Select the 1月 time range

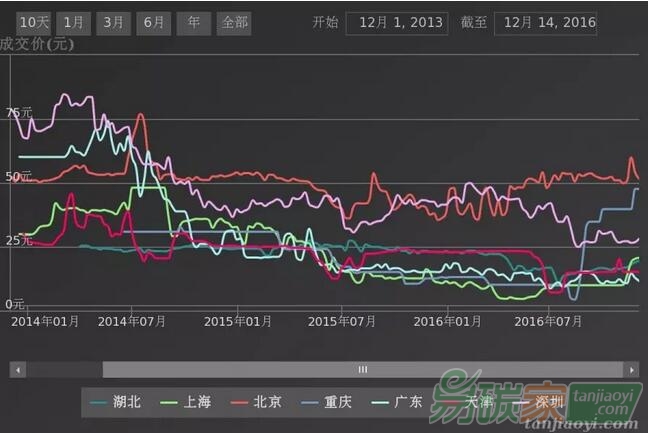click(x=73, y=22)
